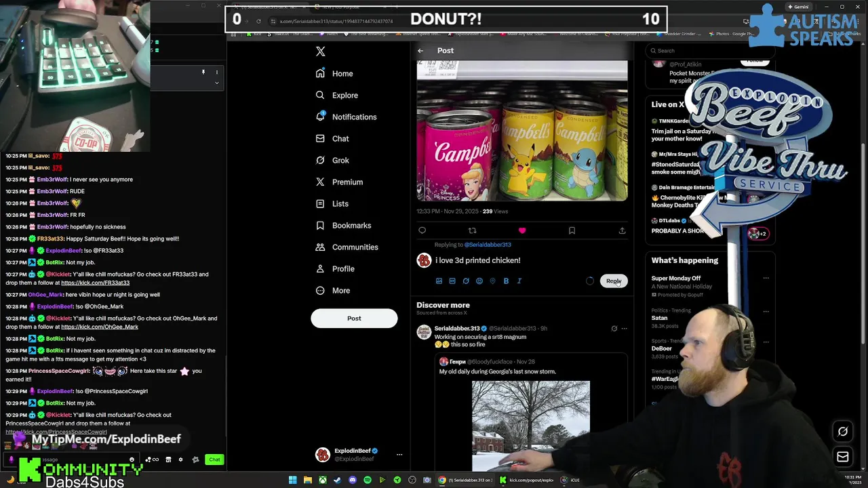The image size is (868, 488).
Task: Click the pin icon in chat header
Action: (203, 72)
